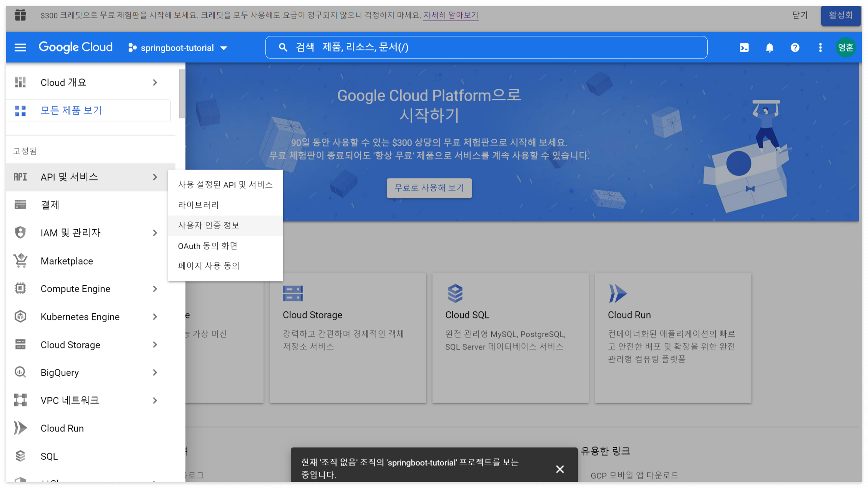Open the three-dot settings menu
Image resolution: width=868 pixels, height=488 pixels.
(x=820, y=47)
